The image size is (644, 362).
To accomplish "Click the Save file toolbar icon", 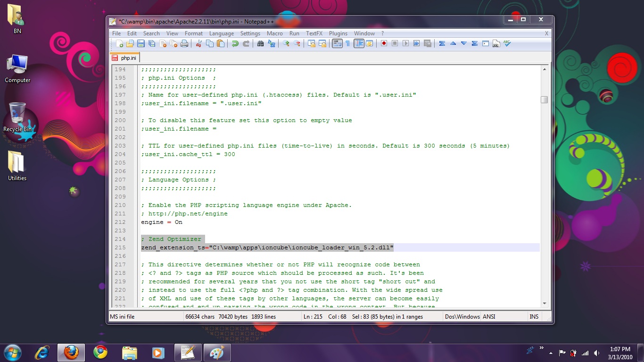I will (140, 43).
